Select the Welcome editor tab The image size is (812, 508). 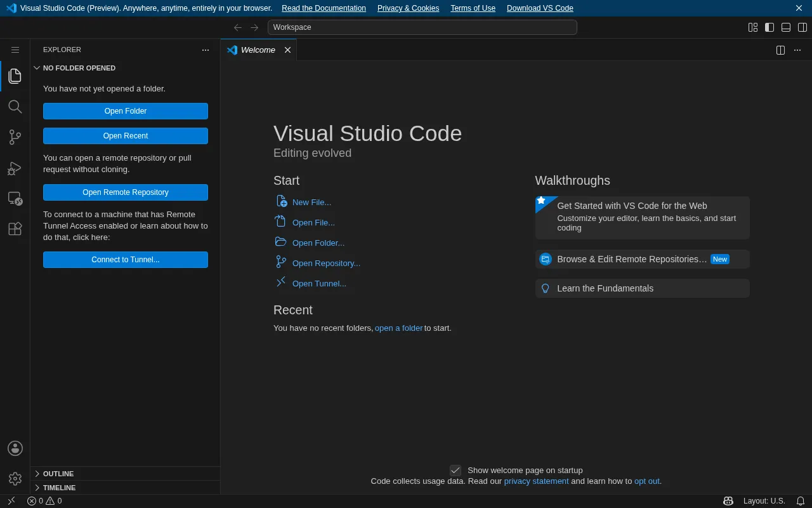pos(259,50)
